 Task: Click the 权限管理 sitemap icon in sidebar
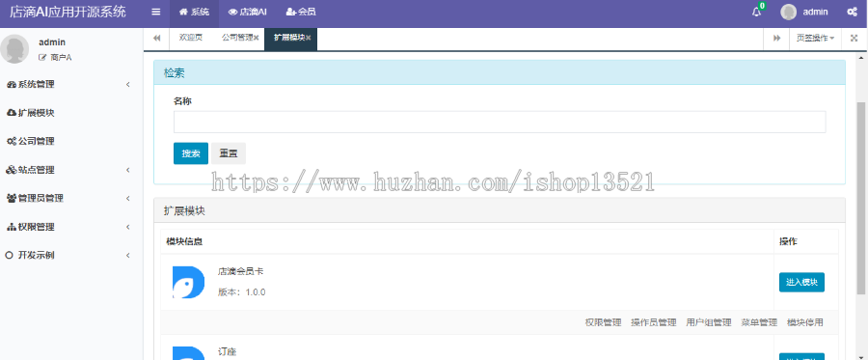point(11,227)
